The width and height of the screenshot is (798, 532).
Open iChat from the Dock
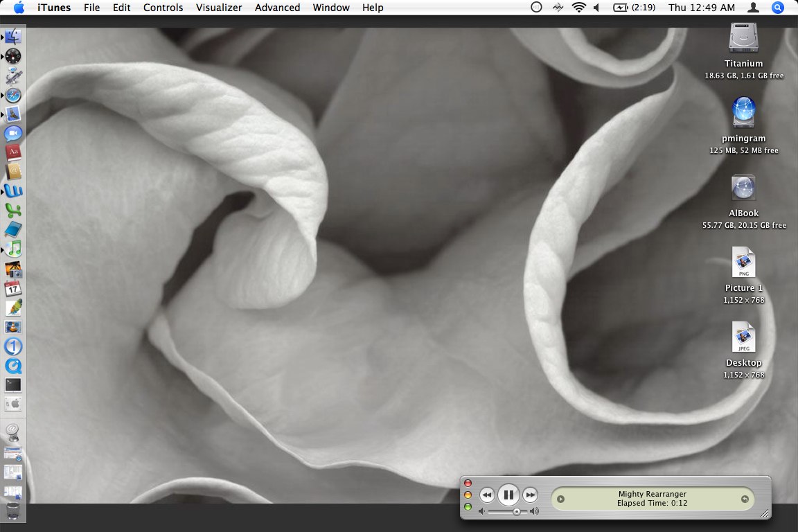[x=13, y=134]
